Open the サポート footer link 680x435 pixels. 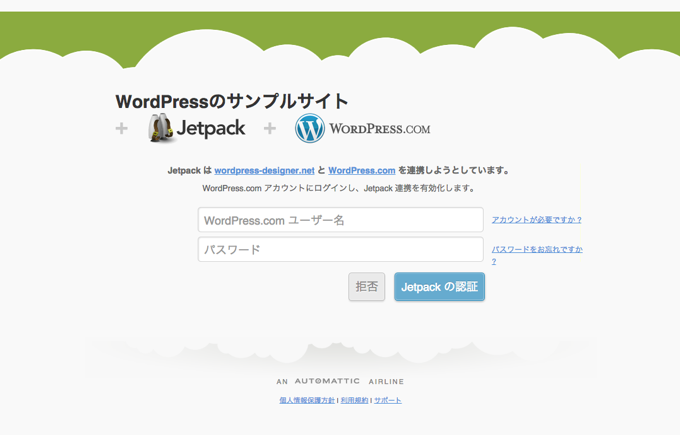[x=388, y=400]
